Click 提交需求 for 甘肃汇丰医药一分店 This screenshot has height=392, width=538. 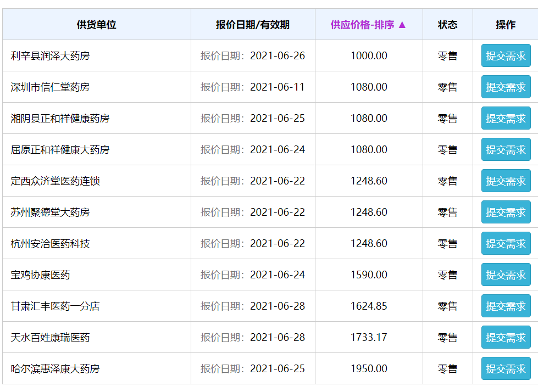click(506, 306)
